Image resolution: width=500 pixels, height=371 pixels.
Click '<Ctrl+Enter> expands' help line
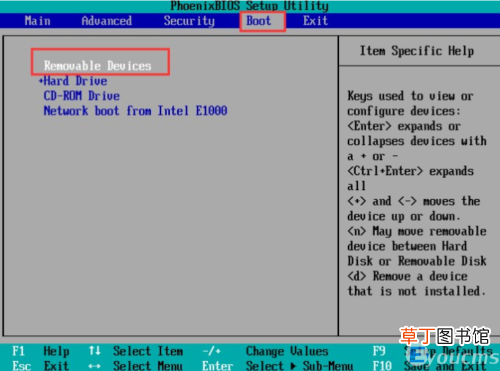tap(410, 171)
